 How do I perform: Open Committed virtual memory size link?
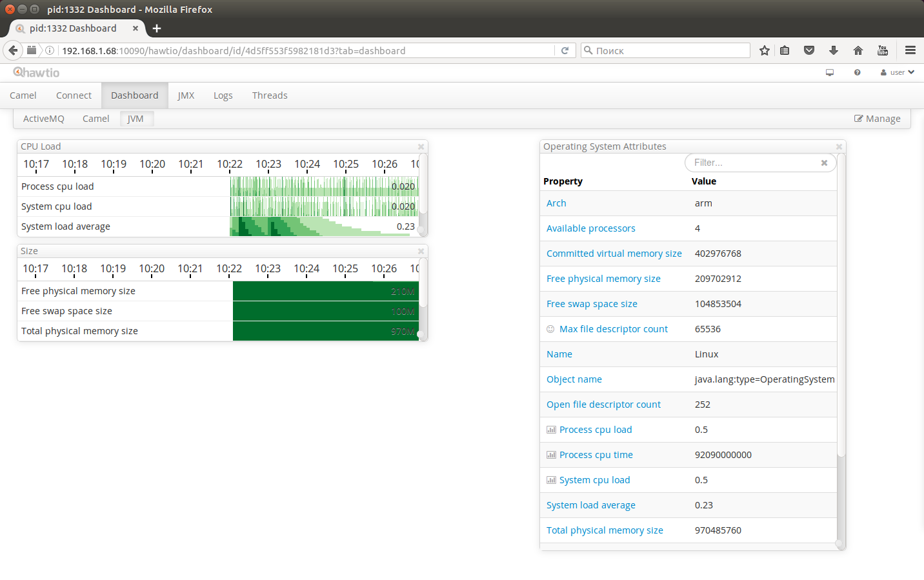(x=614, y=254)
